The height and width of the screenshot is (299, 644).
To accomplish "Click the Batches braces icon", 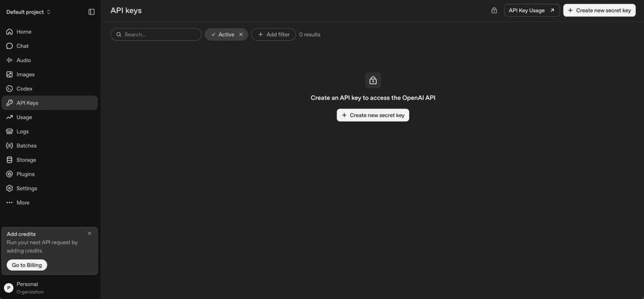I will 9,146.
